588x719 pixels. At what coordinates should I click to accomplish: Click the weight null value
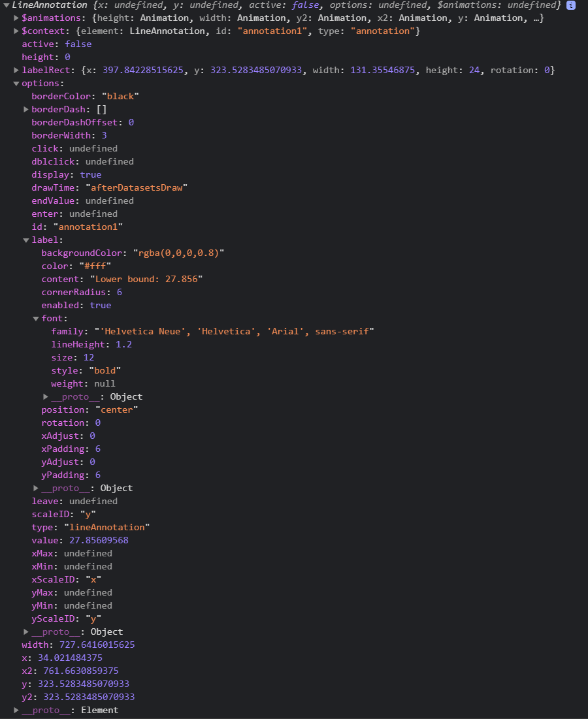click(105, 384)
